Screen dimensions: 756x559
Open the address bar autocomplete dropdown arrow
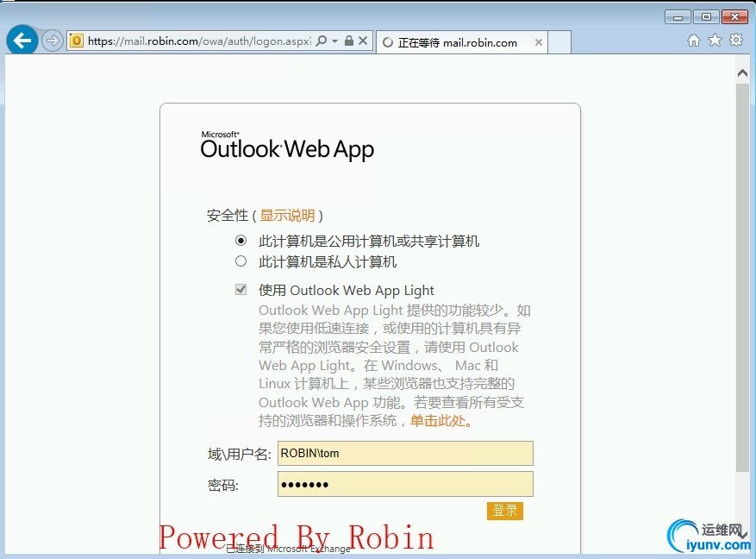coord(334,41)
